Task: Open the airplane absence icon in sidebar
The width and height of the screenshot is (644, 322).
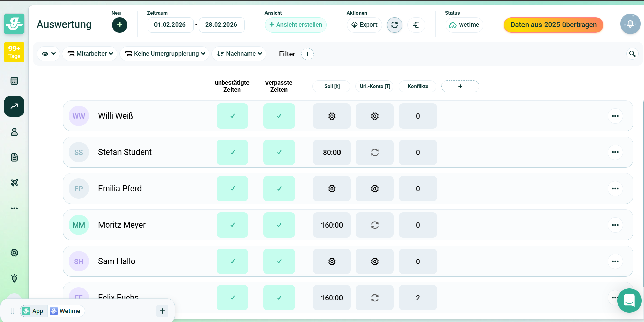Action: [x=14, y=183]
